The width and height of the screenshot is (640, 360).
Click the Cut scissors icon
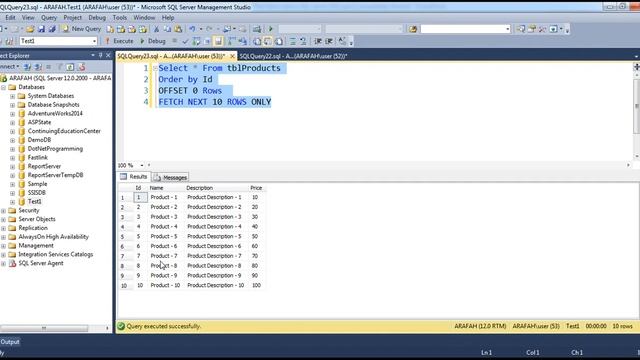click(156, 29)
